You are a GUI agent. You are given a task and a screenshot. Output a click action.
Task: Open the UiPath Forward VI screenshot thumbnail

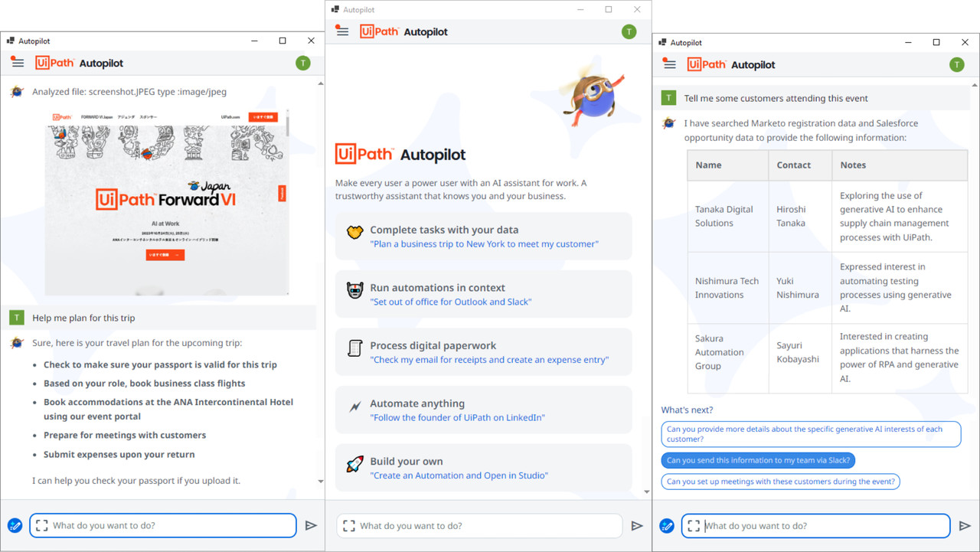coord(167,202)
